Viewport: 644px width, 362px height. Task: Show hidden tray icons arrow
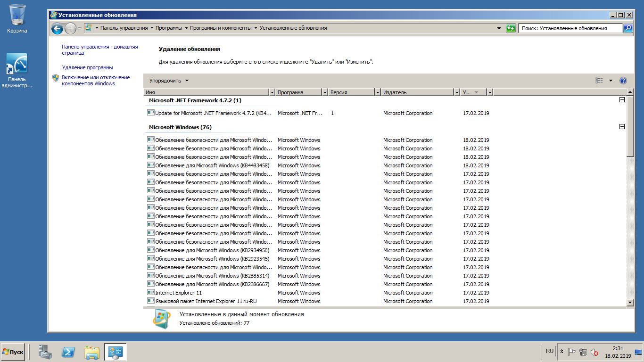click(x=561, y=352)
